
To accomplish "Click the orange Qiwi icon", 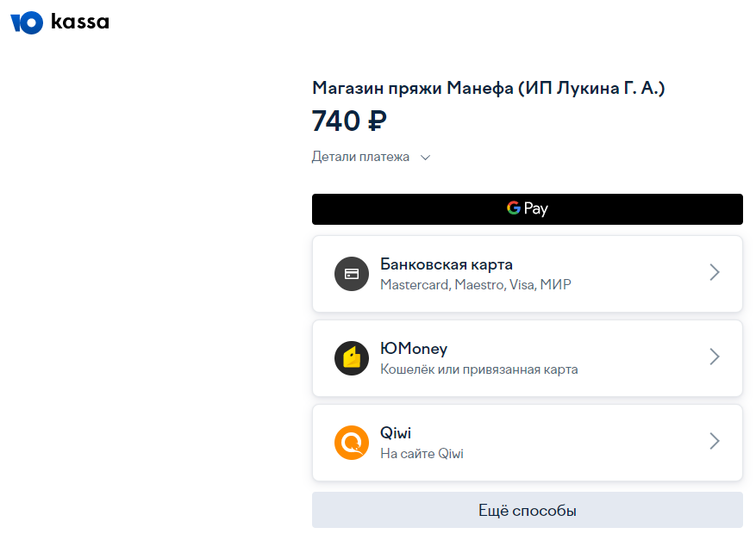I will pos(352,442).
